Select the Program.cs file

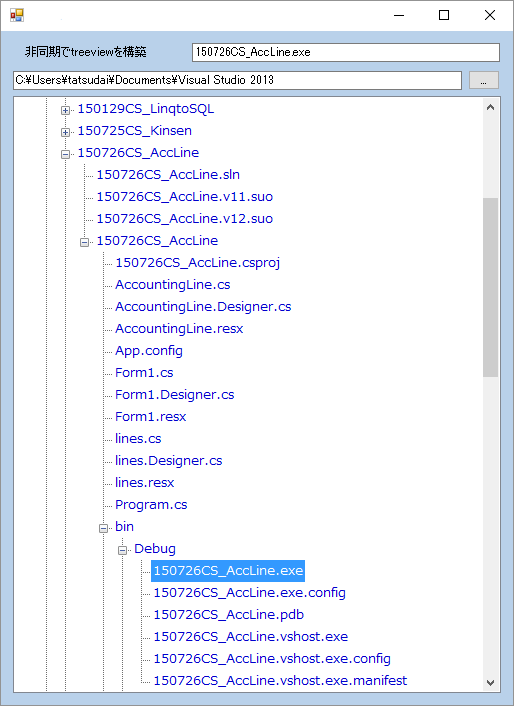(x=151, y=505)
